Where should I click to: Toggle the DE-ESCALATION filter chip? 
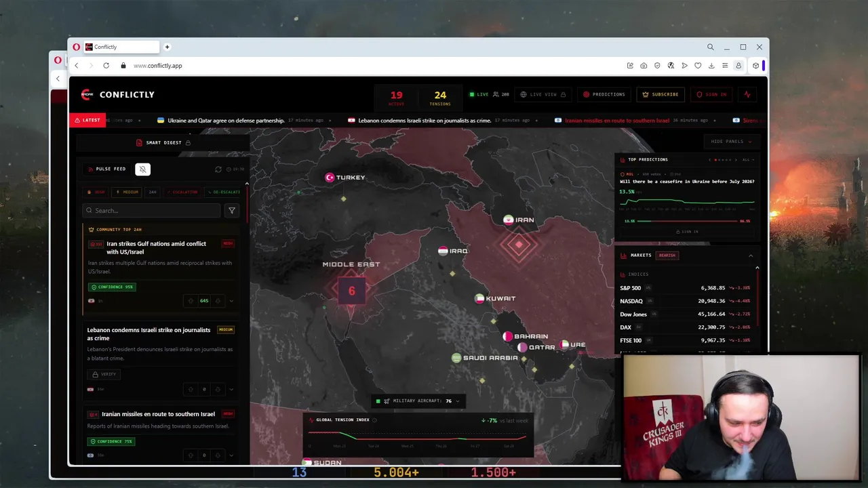click(224, 192)
